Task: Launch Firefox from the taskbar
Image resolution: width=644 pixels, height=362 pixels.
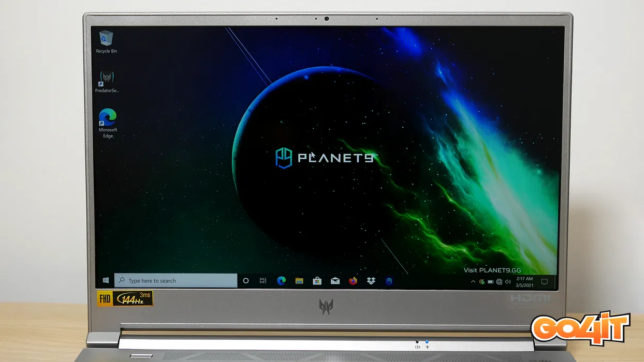Action: pos(353,281)
